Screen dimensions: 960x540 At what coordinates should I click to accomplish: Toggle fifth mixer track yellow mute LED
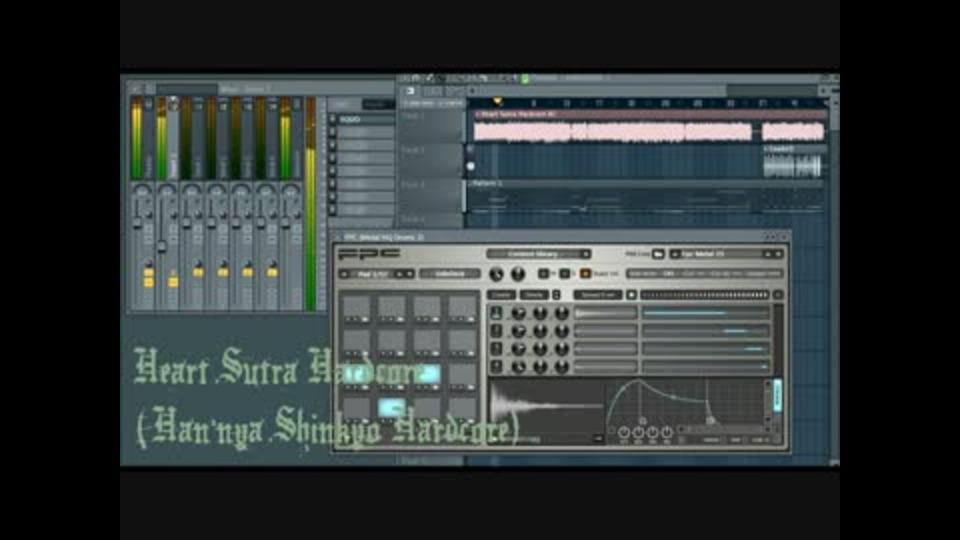[247, 272]
